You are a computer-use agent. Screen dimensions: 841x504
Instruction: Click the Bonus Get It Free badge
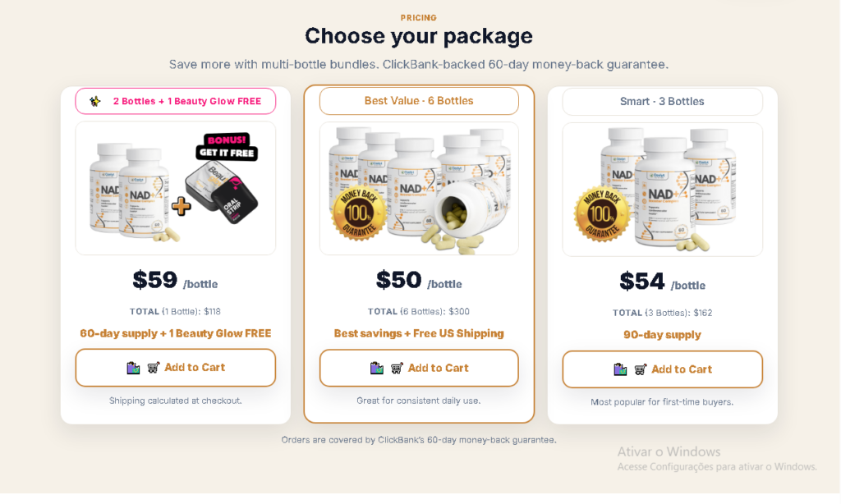(227, 147)
